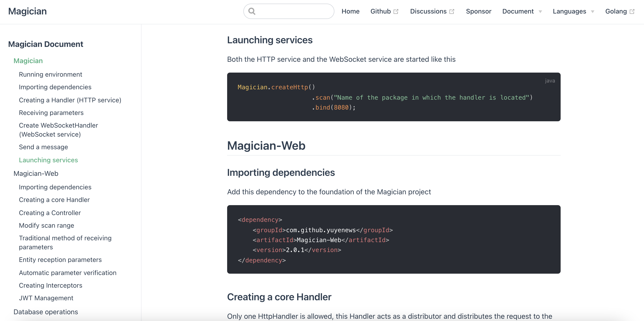The width and height of the screenshot is (644, 321).
Task: Click external link icon beside Github
Action: pos(396,11)
